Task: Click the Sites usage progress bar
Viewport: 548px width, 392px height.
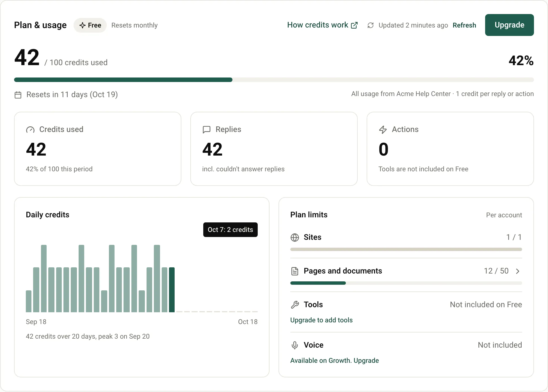Action: pyautogui.click(x=406, y=249)
